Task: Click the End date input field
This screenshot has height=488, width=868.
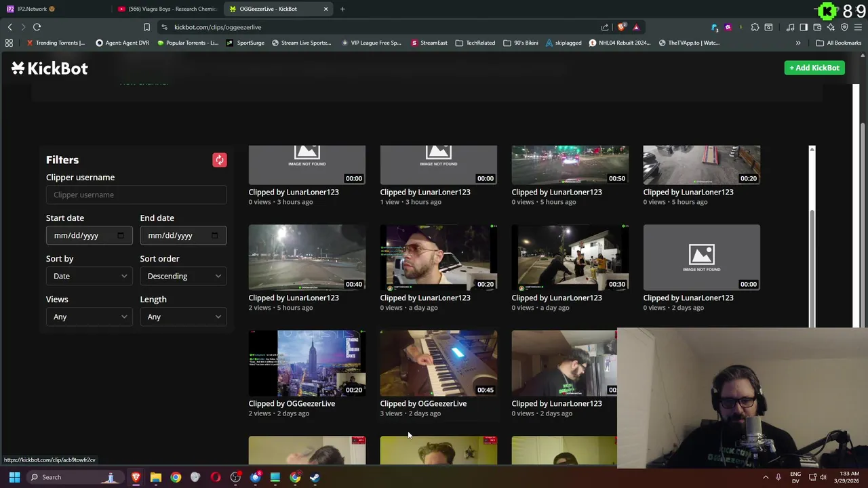Action: [x=183, y=235]
